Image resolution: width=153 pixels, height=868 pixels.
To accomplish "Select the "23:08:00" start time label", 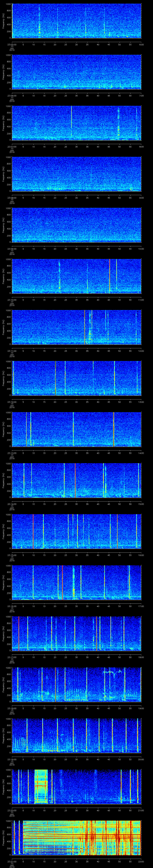I will [x=12, y=198].
